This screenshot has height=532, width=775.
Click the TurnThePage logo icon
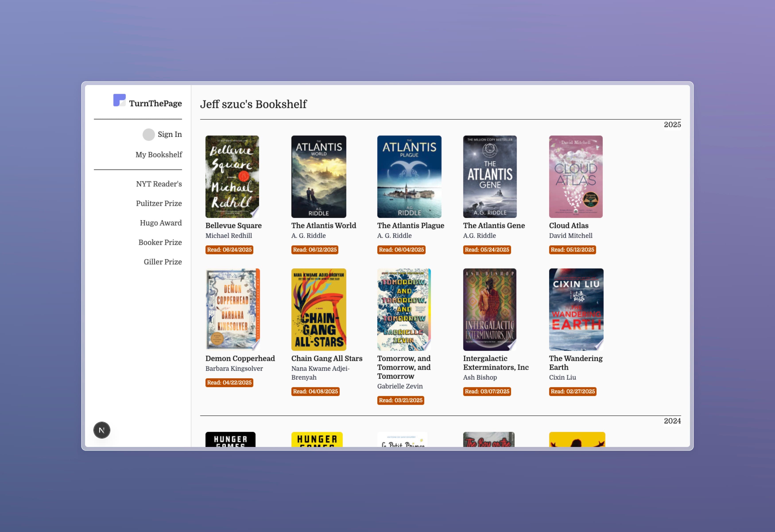point(119,100)
